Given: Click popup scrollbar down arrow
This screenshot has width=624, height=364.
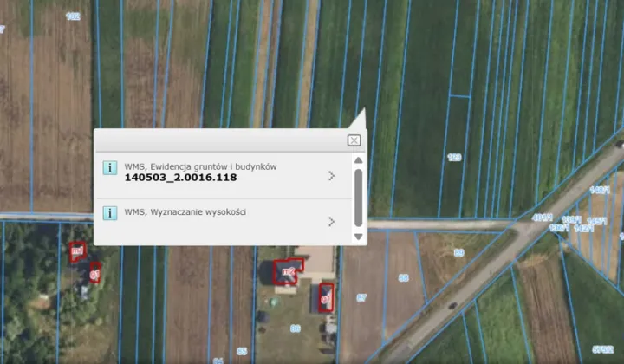Looking at the screenshot, I should tap(358, 237).
